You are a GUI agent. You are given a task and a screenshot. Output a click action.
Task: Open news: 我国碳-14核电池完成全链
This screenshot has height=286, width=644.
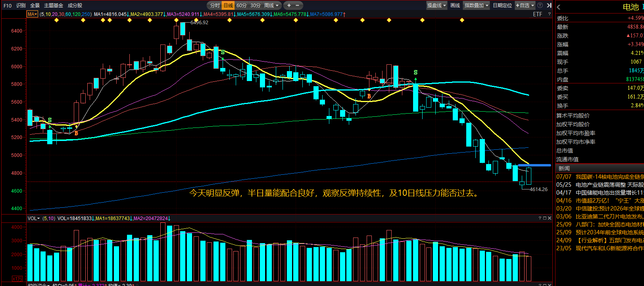pos(610,177)
